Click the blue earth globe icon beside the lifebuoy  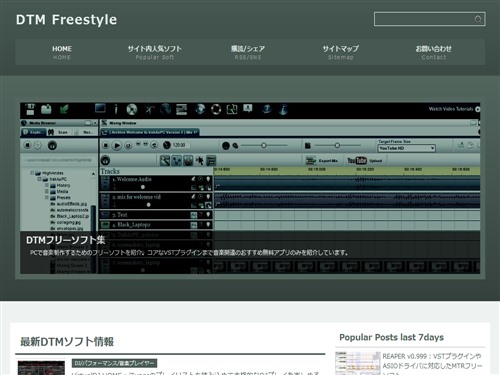[200, 109]
